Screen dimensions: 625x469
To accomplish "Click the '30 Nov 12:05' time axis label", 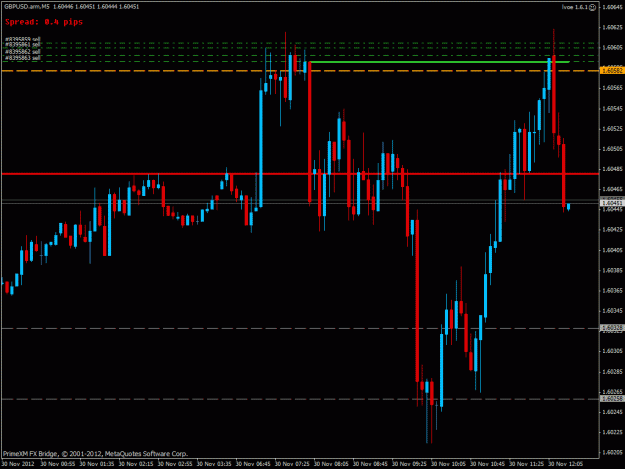I will tap(565, 464).
